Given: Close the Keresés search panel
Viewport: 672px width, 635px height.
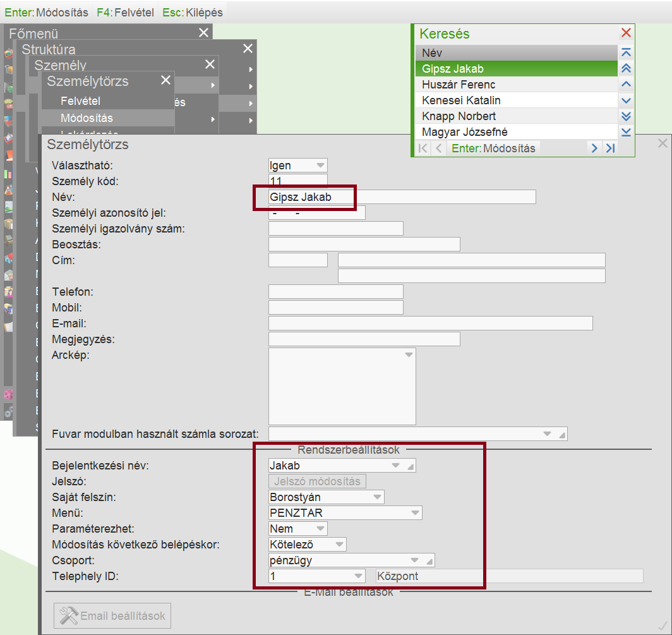Looking at the screenshot, I should click(x=626, y=33).
